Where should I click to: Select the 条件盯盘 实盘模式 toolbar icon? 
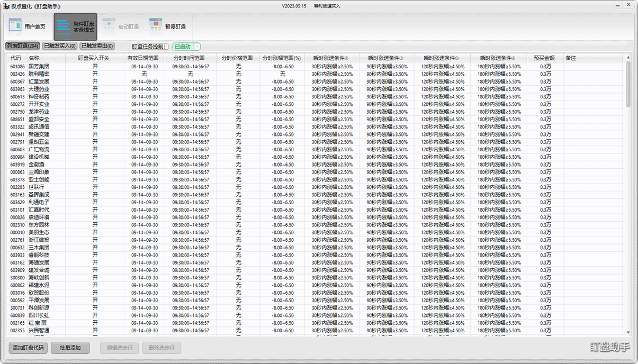click(x=75, y=26)
